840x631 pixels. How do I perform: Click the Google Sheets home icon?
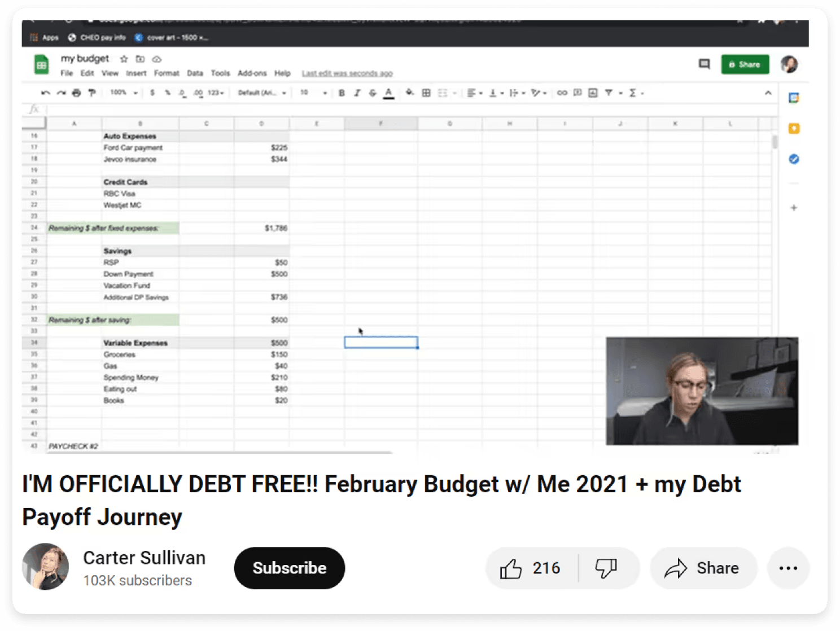point(41,65)
